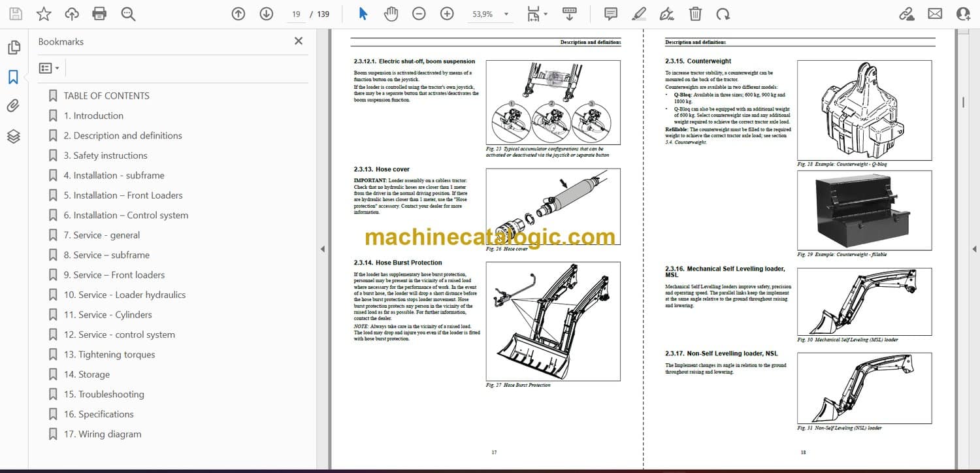Zoom out with the minus button
Viewport: 980px width, 473px height.
pos(419,14)
